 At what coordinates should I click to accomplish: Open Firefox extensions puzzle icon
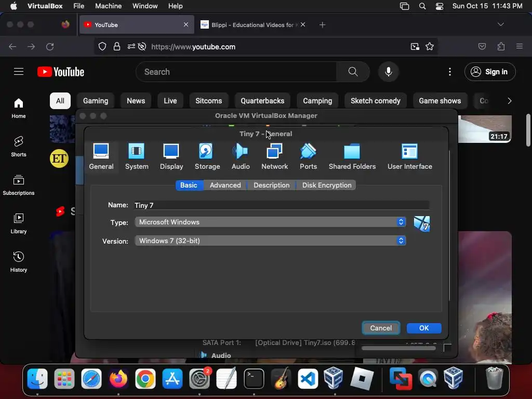501,46
